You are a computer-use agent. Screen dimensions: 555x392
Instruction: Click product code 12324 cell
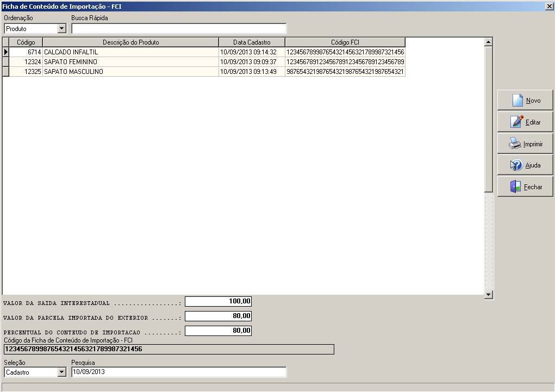(x=26, y=61)
